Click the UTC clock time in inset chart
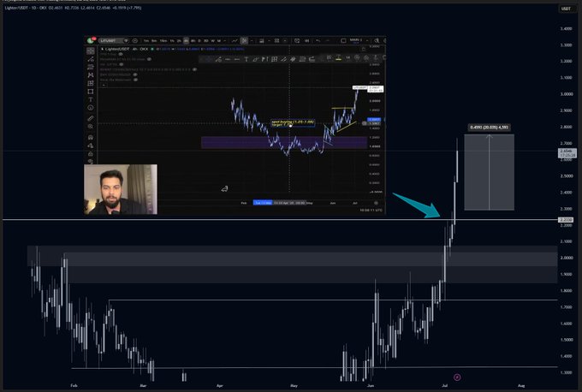Screen dimensions: 582x392 click(x=371, y=210)
